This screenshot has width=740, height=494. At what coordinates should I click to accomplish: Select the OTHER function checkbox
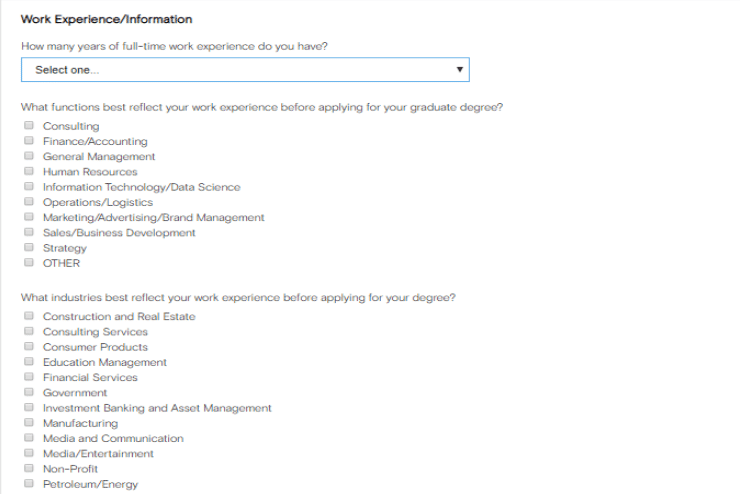30,263
